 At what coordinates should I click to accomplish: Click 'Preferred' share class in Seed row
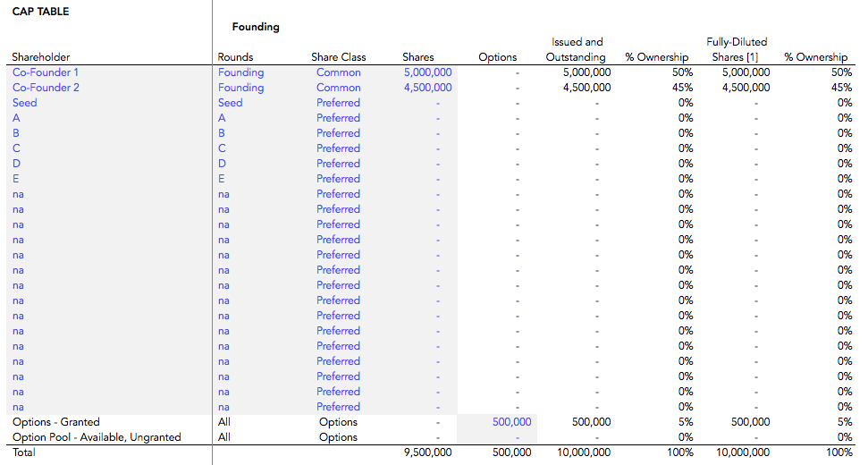tap(338, 103)
